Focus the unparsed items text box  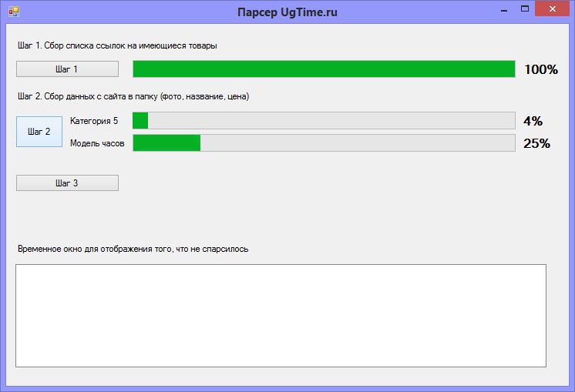click(281, 316)
